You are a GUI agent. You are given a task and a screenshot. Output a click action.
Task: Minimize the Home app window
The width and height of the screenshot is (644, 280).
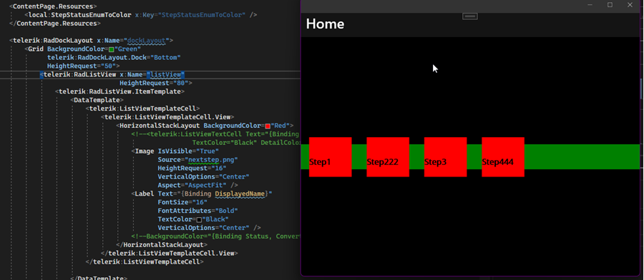590,5
